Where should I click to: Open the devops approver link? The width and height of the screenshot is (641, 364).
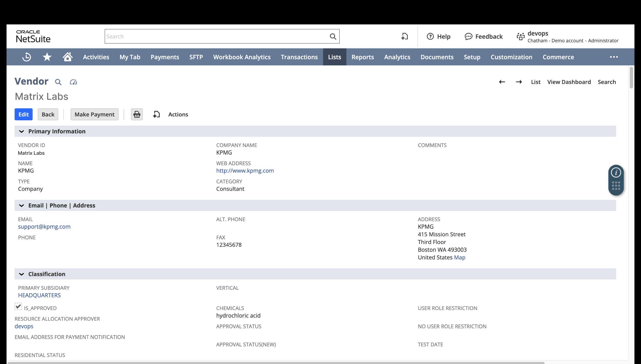(24, 326)
